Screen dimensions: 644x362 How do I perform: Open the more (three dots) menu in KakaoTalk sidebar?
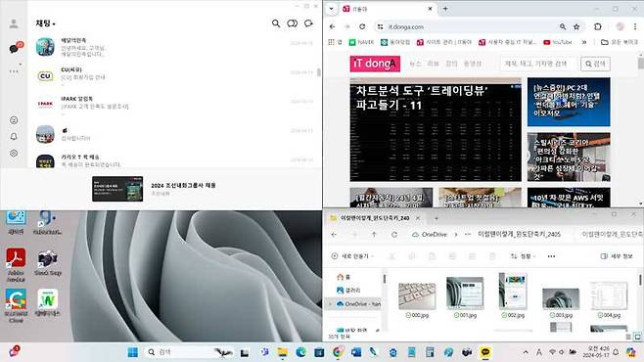tap(14, 71)
